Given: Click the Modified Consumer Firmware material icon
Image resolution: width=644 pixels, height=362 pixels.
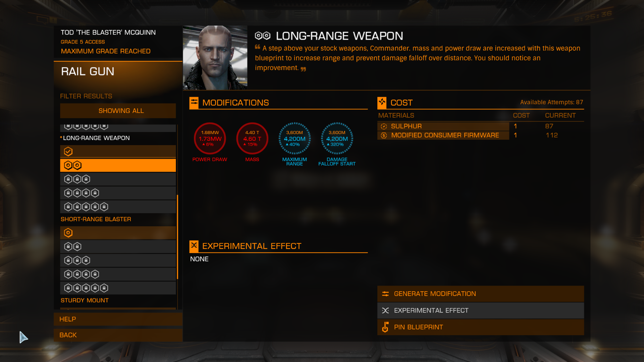Looking at the screenshot, I should pyautogui.click(x=384, y=135).
